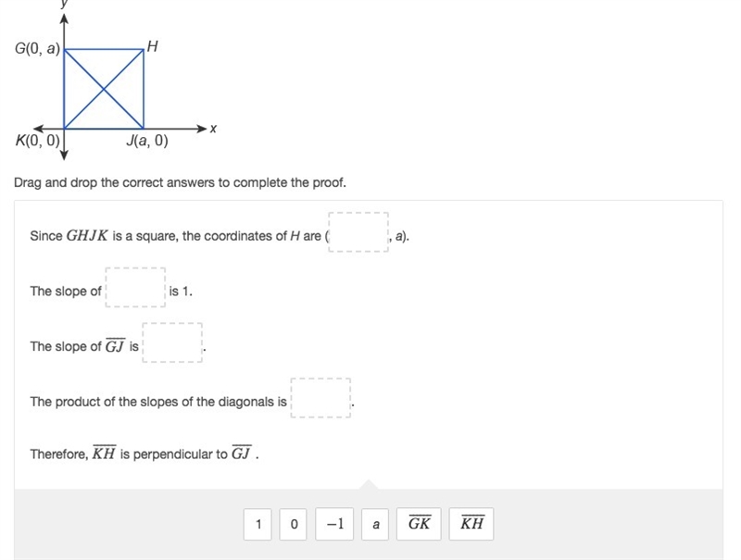Select the answer tile labeled 0

(x=294, y=524)
